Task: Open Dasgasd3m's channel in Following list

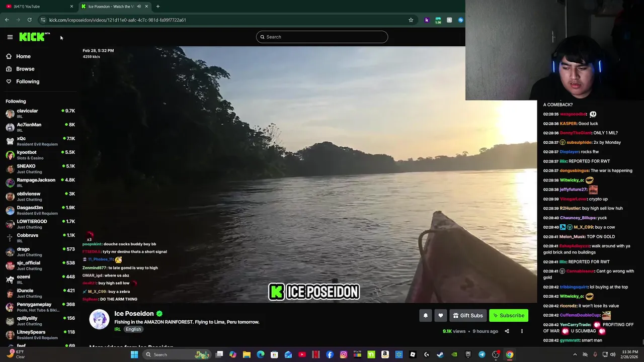Action: pos(40,210)
